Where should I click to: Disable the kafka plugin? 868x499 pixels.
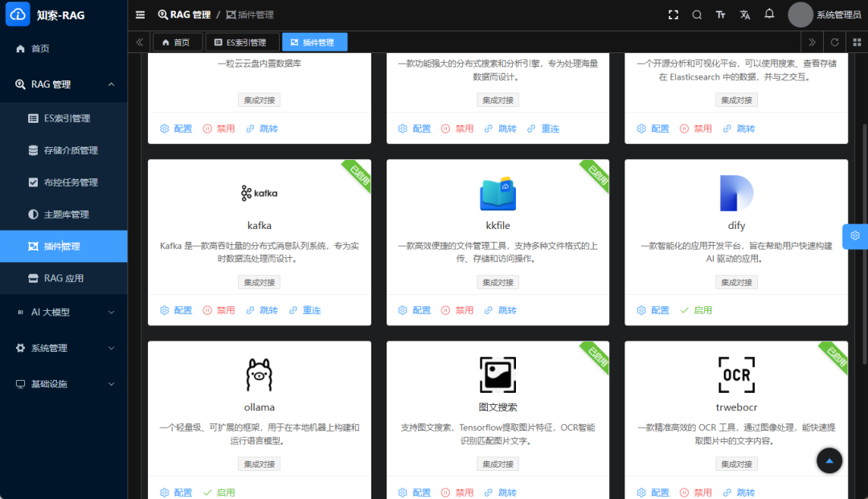point(219,310)
